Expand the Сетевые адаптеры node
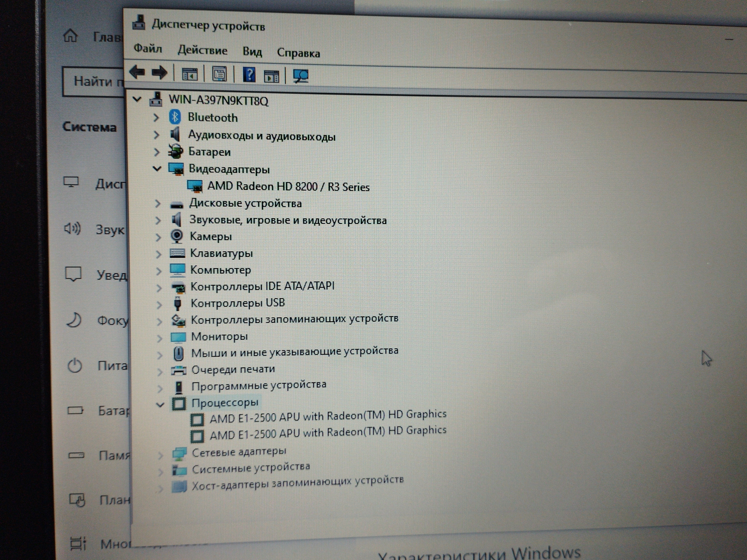The image size is (747, 560). point(160,455)
